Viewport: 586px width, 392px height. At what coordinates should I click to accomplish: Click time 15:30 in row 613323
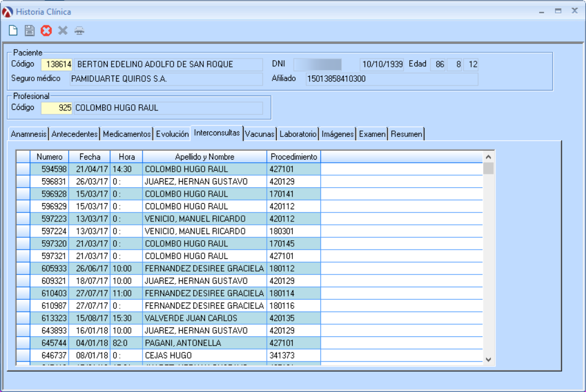tap(126, 318)
